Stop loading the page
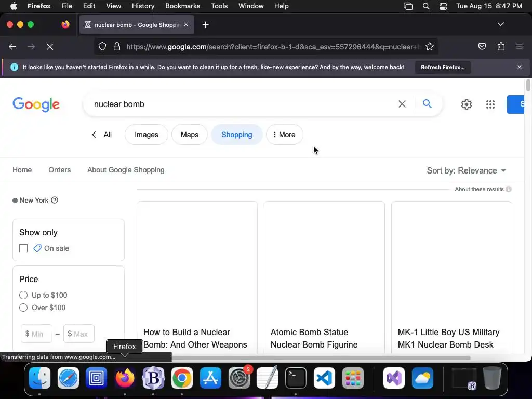The height and width of the screenshot is (399, 532). [x=50, y=47]
